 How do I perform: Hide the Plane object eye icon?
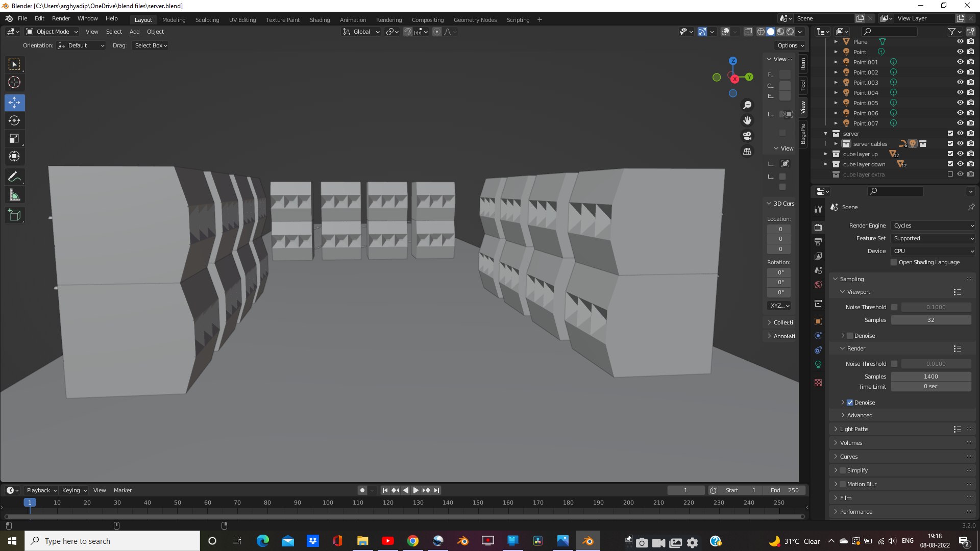960,42
